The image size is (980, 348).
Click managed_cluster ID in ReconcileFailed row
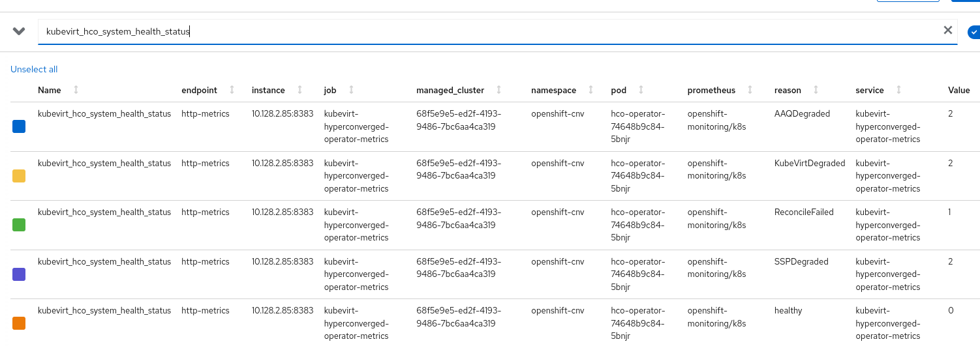point(459,218)
